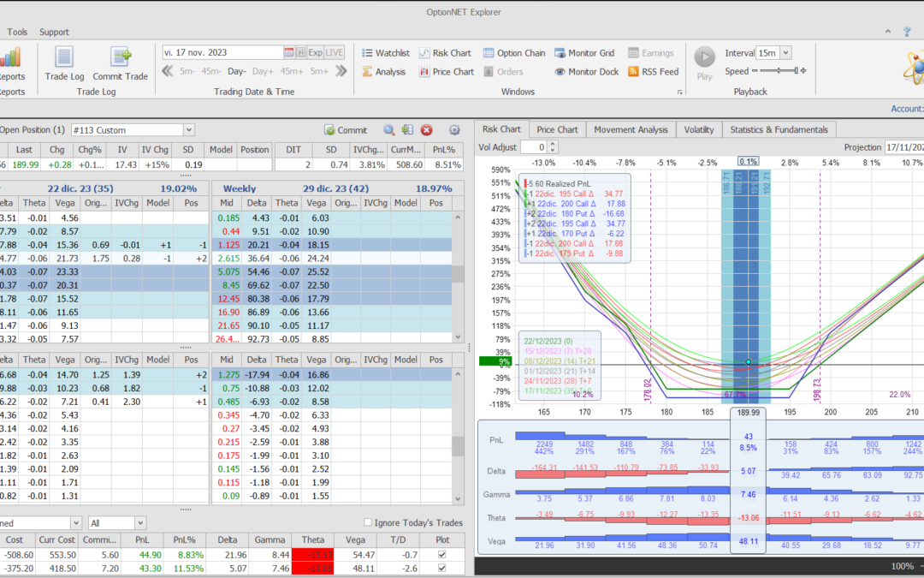Open the RSS Feed window
924x578 pixels.
(x=654, y=72)
